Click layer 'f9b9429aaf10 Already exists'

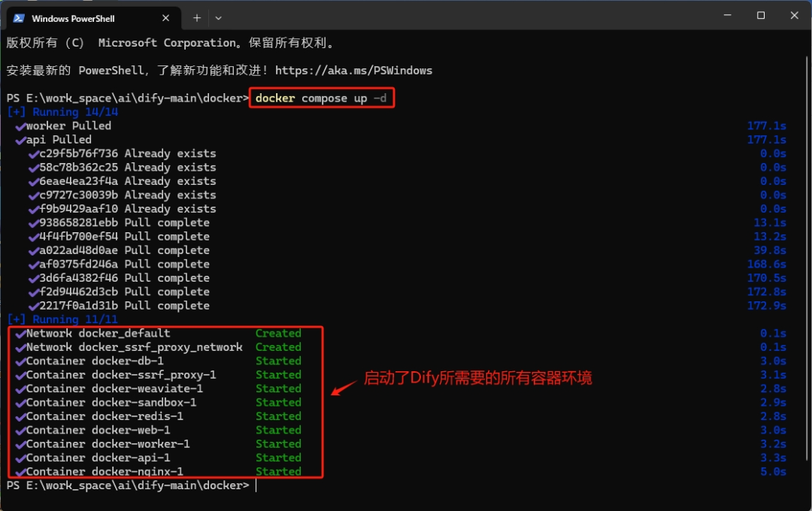click(123, 209)
